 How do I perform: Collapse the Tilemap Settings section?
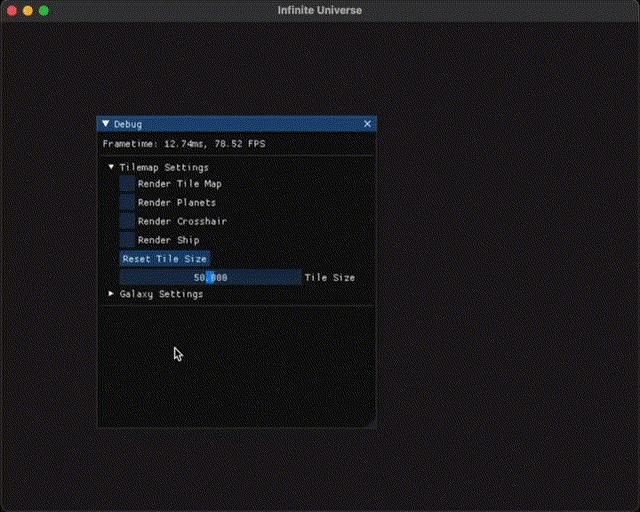click(x=111, y=167)
